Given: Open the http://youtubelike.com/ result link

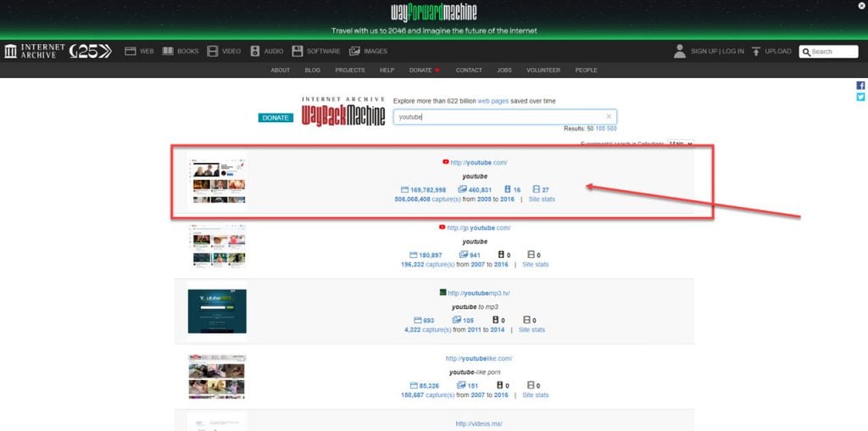Looking at the screenshot, I should click(479, 358).
